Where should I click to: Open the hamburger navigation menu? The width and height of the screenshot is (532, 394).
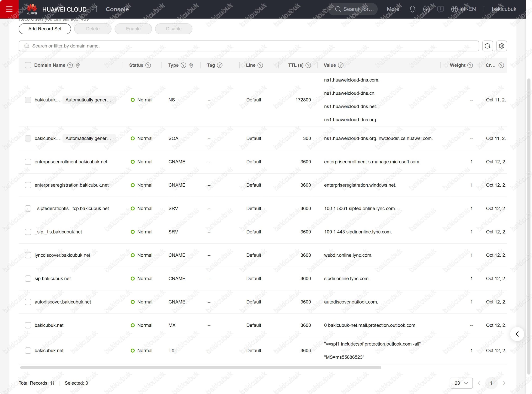(9, 9)
